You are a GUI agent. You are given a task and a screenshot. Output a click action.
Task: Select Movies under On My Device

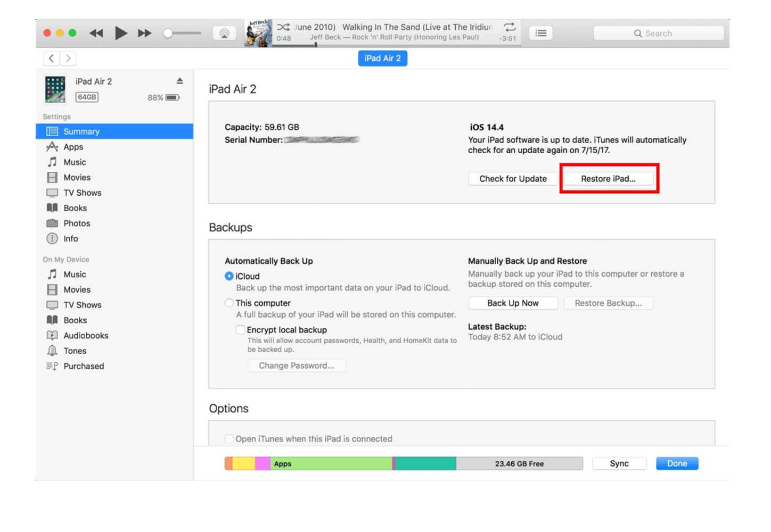114,290
